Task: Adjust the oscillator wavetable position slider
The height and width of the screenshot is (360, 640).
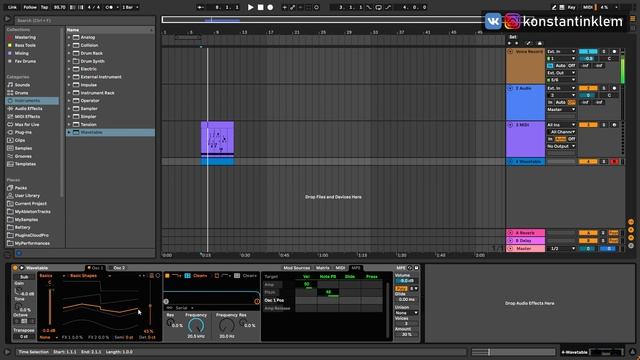Action: [151, 307]
